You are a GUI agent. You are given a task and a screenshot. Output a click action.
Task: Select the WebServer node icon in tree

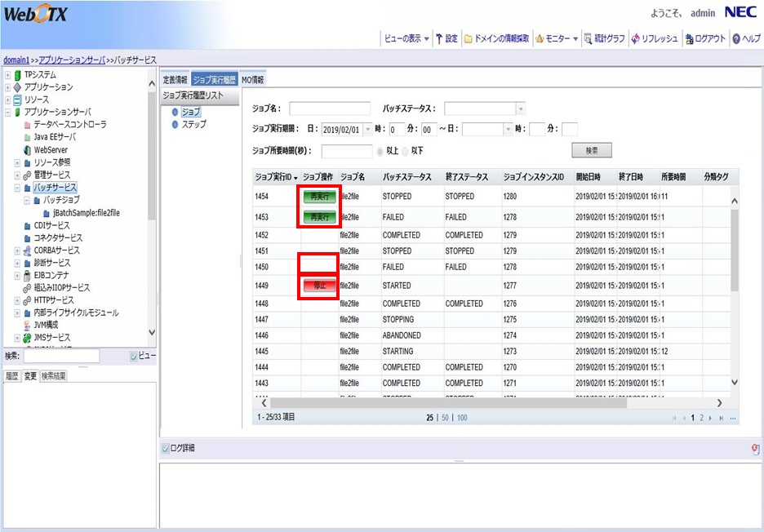tap(27, 150)
